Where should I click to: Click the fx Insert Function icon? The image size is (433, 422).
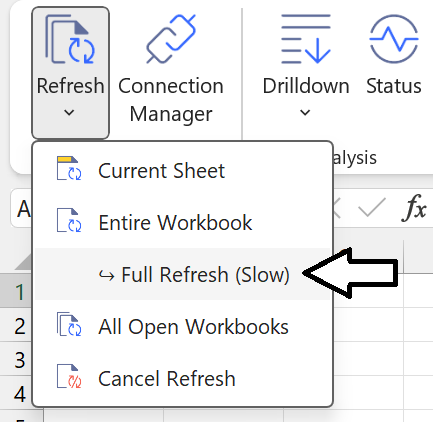click(414, 208)
